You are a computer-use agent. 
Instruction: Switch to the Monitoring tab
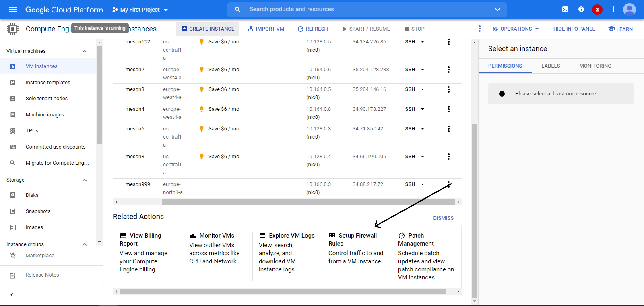click(x=595, y=66)
